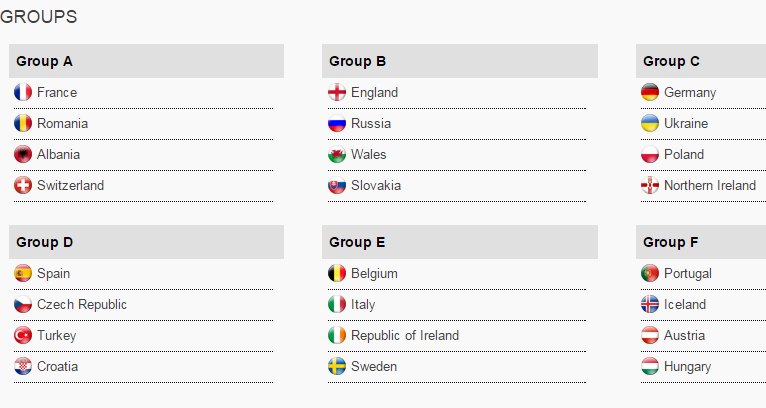Click the Croatia flag icon
Viewport: 766px width, 408px height.
pos(23,366)
